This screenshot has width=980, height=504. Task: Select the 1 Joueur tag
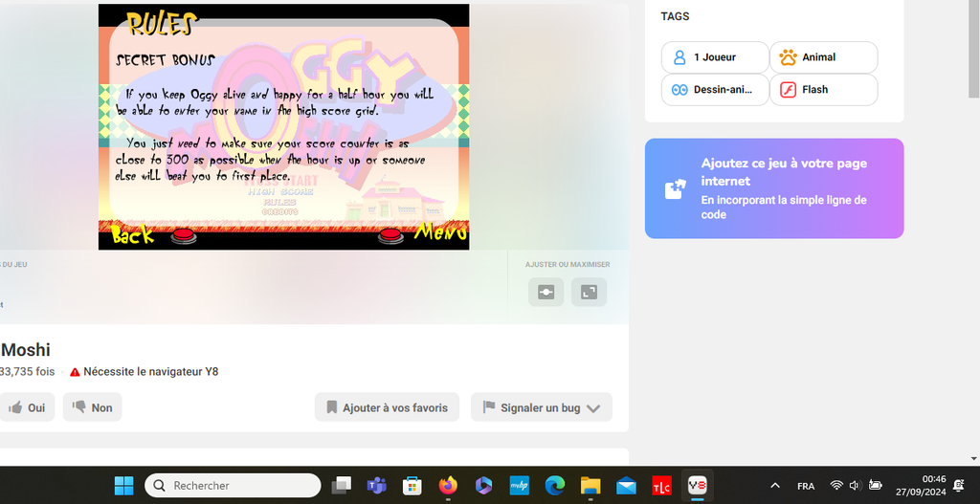point(714,57)
